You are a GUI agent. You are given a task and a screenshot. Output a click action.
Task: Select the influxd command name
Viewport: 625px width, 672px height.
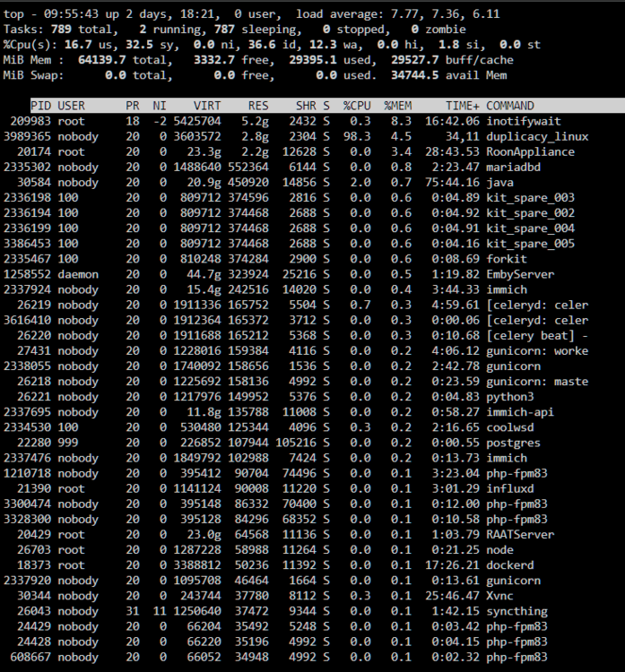[x=510, y=489]
